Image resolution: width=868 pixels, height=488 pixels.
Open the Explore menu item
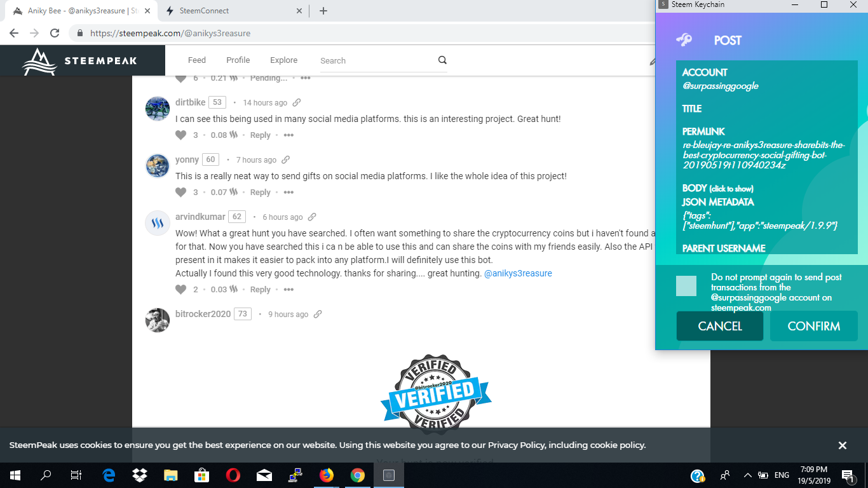[x=283, y=60]
